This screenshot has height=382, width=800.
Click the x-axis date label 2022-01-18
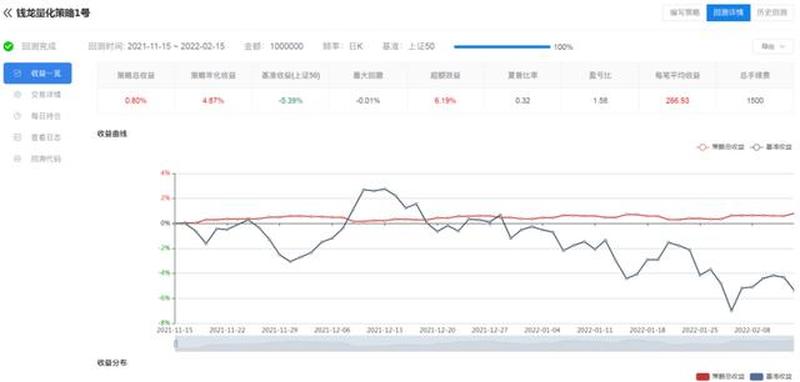pos(647,330)
